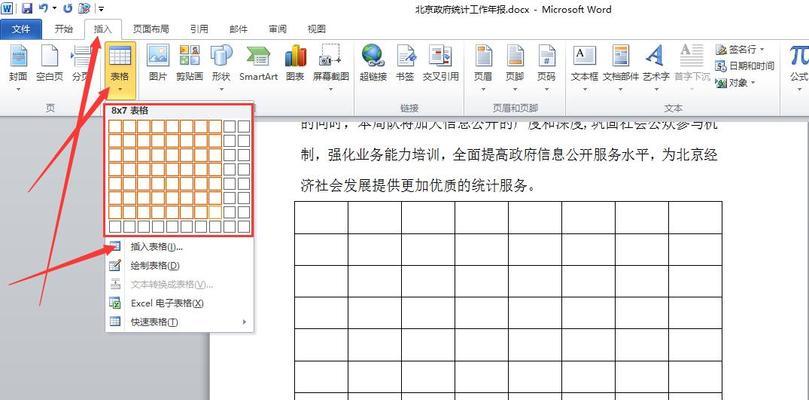The width and height of the screenshot is (809, 400).
Task: Open Clip Art (剪贴画)
Action: coord(189,63)
